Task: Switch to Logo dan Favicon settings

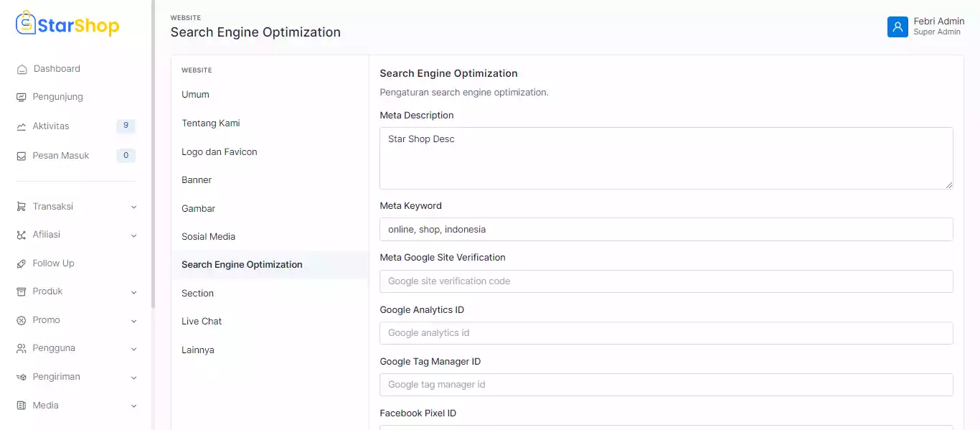Action: [x=219, y=152]
